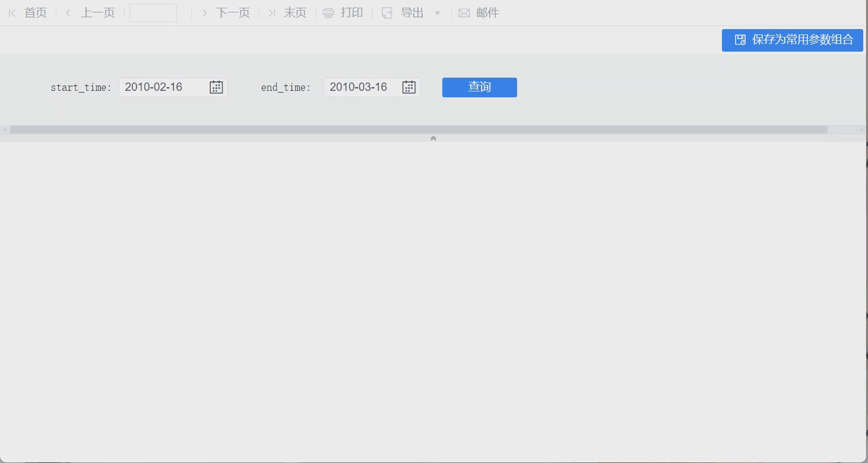This screenshot has width=868, height=463.
Task: Click 保存为常用参数组合 to save parameters
Action: (x=792, y=40)
